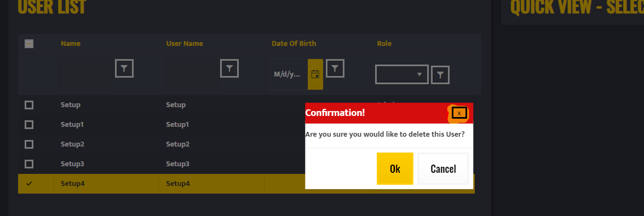The width and height of the screenshot is (644, 216).
Task: Focus the M/d/y date input field
Action: 288,74
